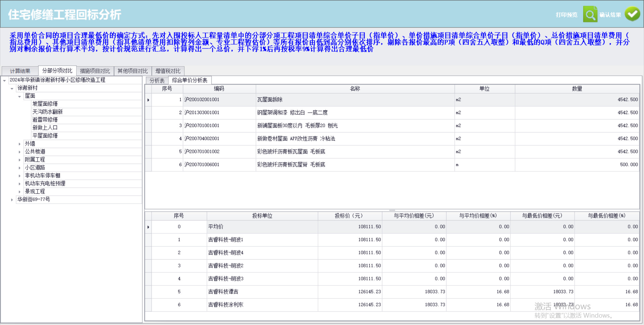Expand the 小区道路 tree node
The image size is (644, 325).
point(19,168)
